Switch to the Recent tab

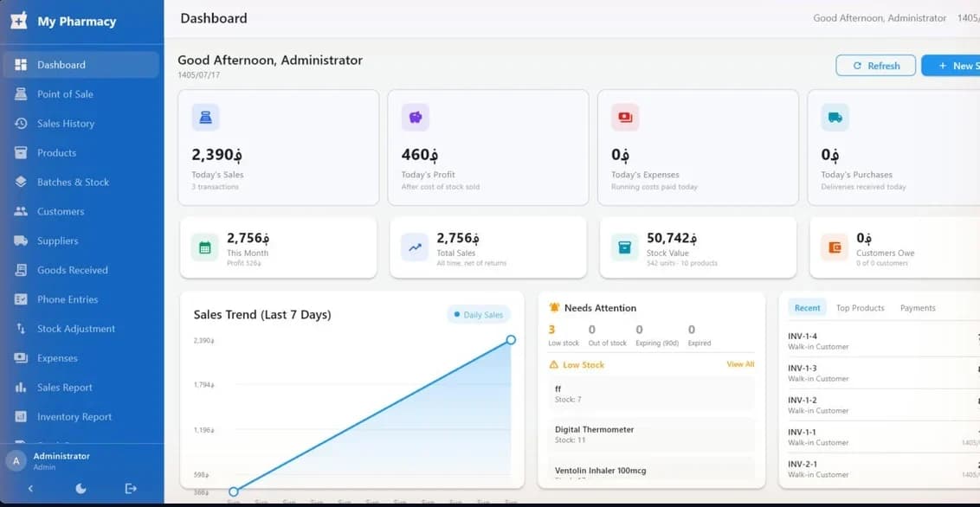[x=808, y=308]
